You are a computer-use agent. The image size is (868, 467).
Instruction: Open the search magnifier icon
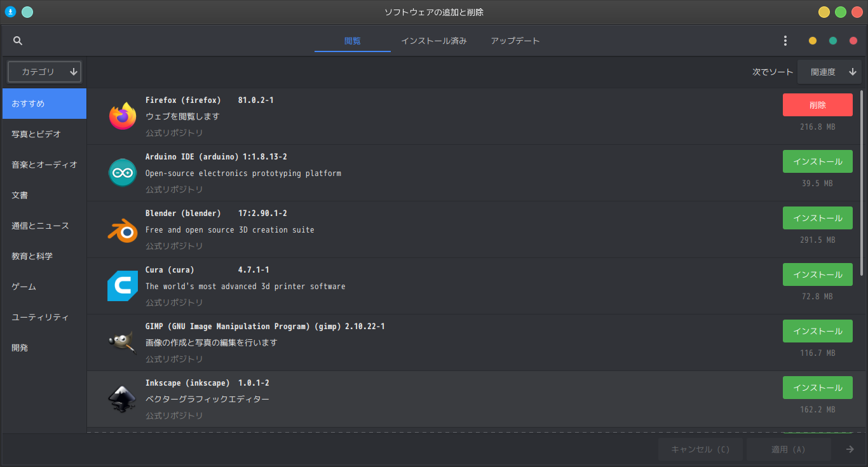tap(18, 41)
